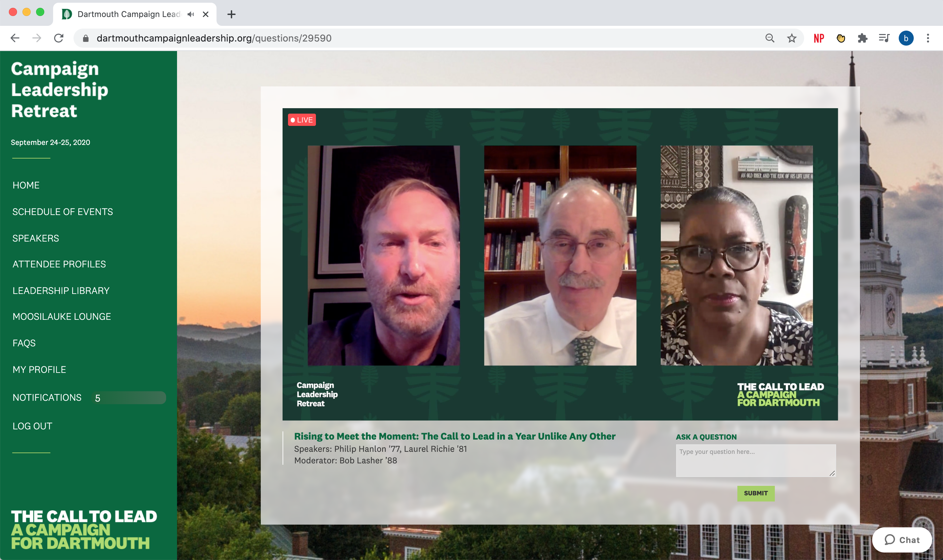
Task: Open the zoom magnifier icon in address bar
Action: pyautogui.click(x=770, y=38)
